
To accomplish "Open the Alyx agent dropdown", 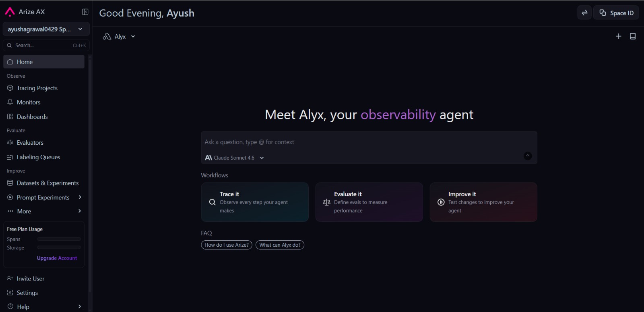I will (x=119, y=37).
